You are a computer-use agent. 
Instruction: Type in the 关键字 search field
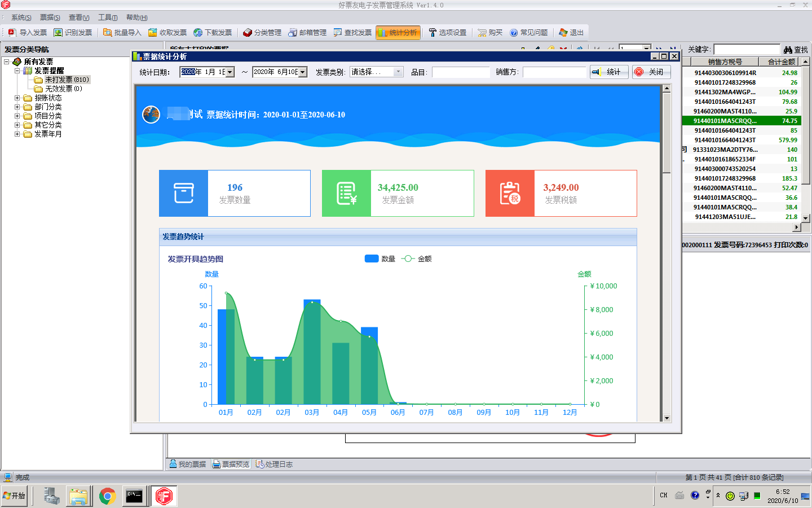(747, 49)
